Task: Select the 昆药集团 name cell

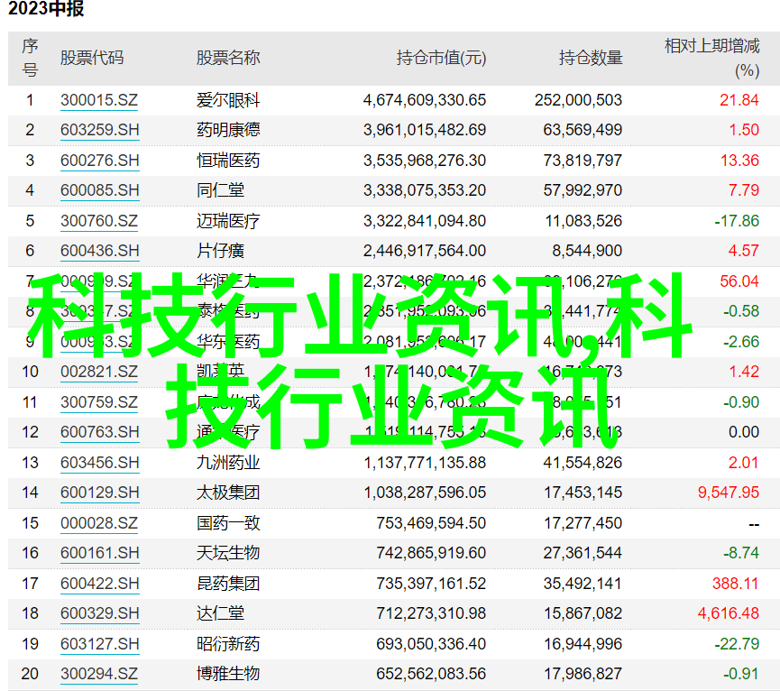Action: click(x=228, y=584)
